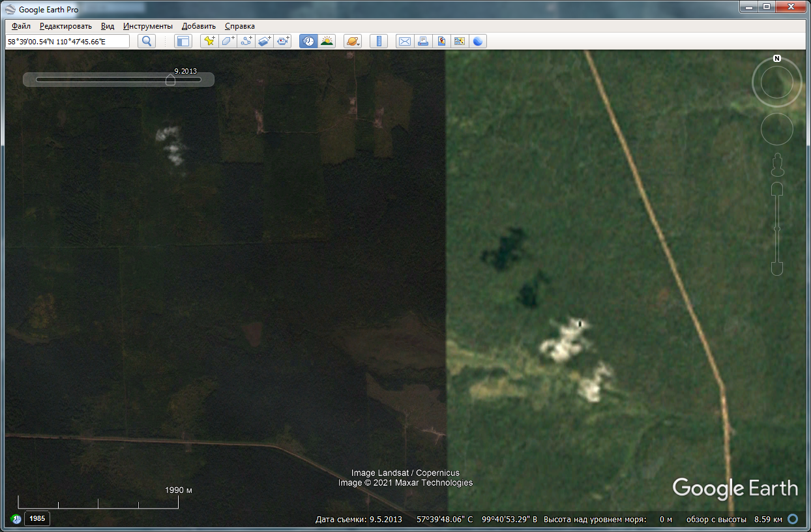The width and height of the screenshot is (811, 532).
Task: Click the longitude readout 99°40'53.29" В
Action: point(509,520)
